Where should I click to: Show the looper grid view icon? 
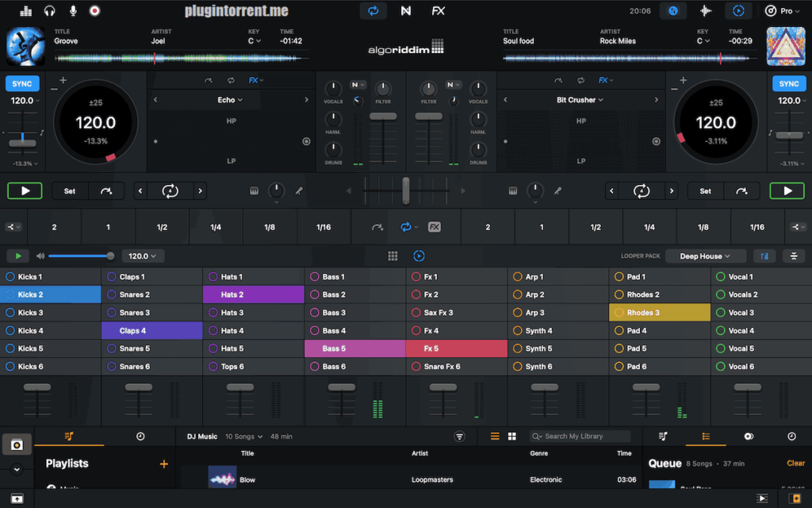(x=393, y=256)
